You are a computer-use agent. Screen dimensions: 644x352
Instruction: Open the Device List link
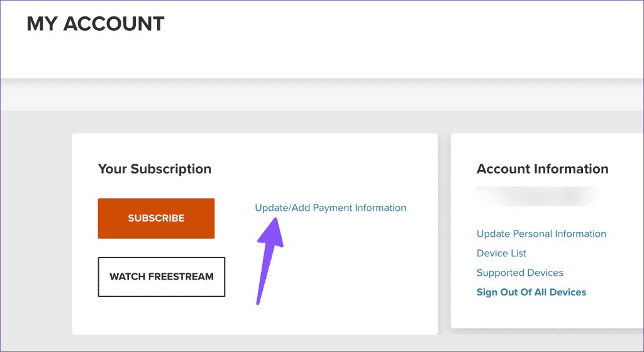click(x=501, y=253)
